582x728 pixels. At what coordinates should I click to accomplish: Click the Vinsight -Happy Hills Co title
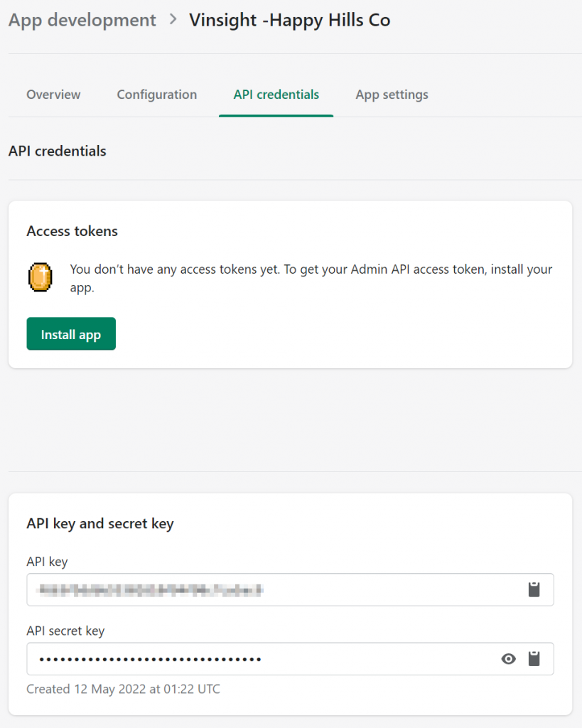[x=289, y=20]
